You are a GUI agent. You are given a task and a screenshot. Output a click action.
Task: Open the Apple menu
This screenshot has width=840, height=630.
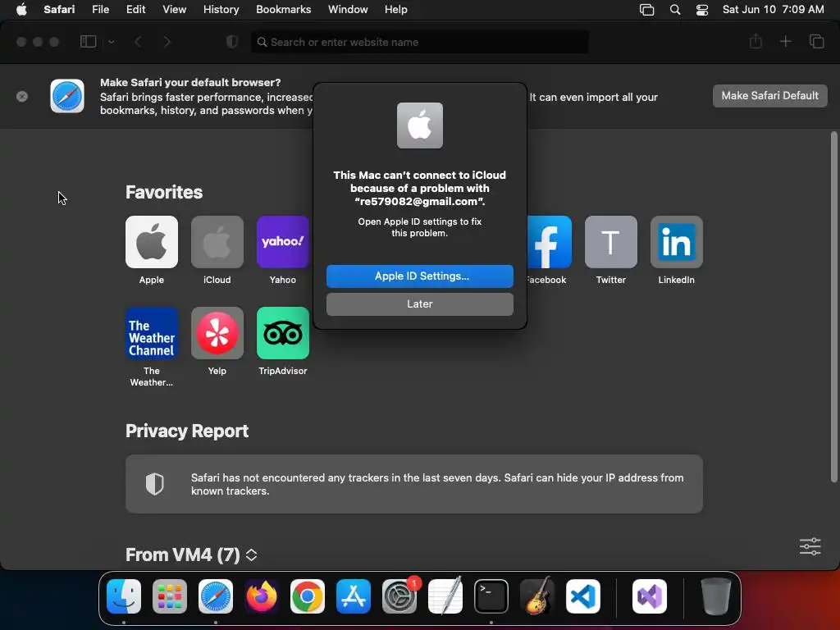tap(21, 10)
